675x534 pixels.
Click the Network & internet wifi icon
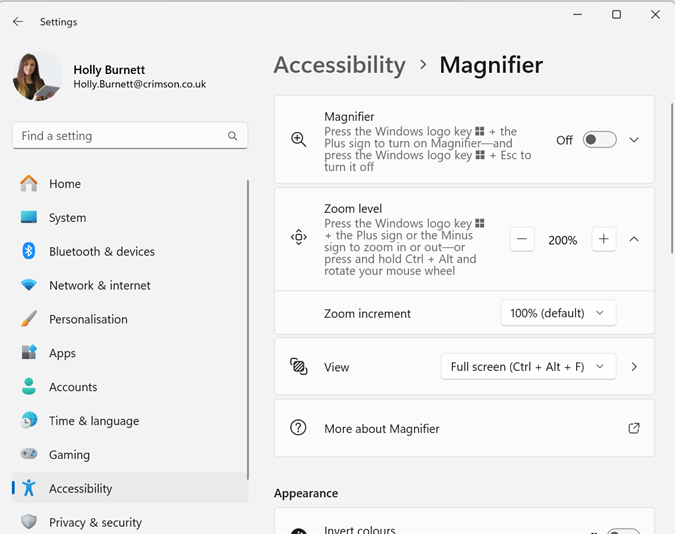(x=29, y=285)
